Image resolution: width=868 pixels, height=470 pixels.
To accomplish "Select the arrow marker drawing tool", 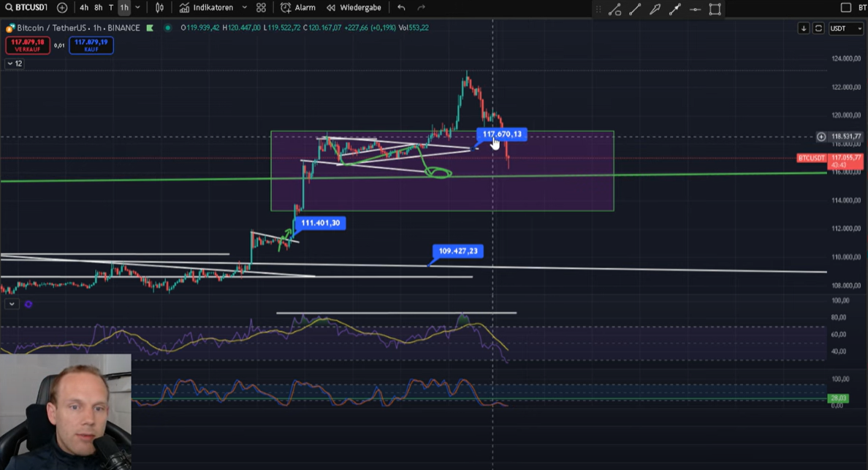I will (655, 9).
